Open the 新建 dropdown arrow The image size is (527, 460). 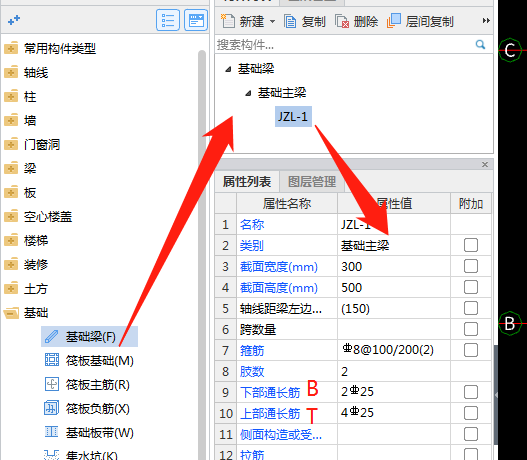(x=272, y=22)
